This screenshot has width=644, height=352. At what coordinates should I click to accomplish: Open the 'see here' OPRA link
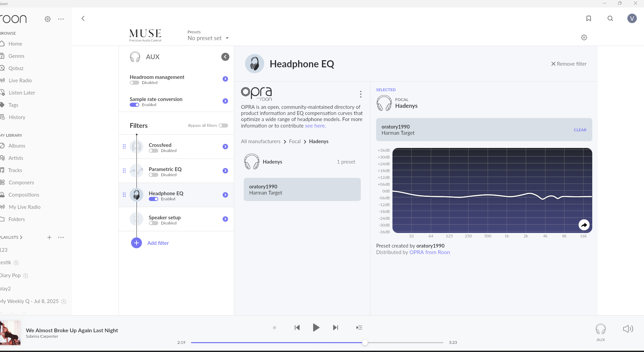(x=315, y=126)
